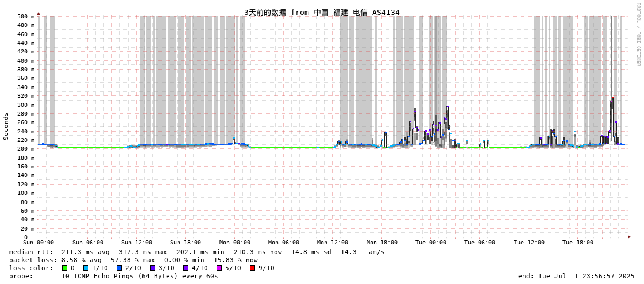
Task: Click the '210.3 ms now' rtt value
Action: [258, 252]
